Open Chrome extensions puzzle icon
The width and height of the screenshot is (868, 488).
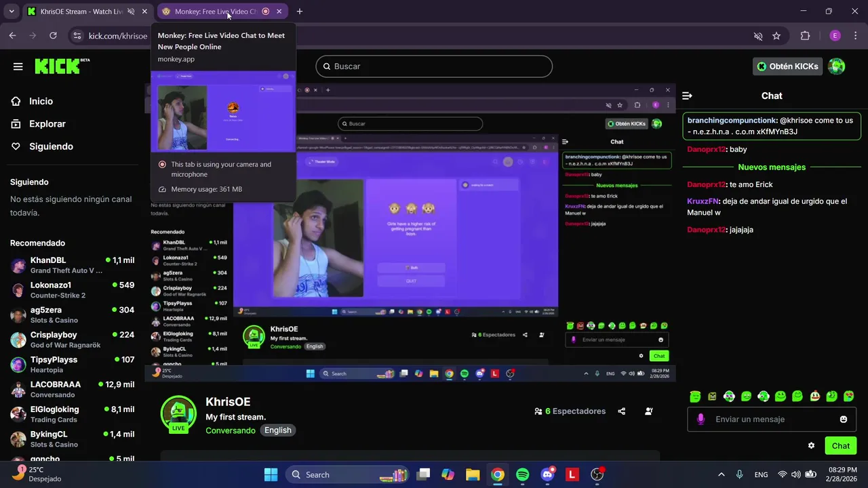806,36
